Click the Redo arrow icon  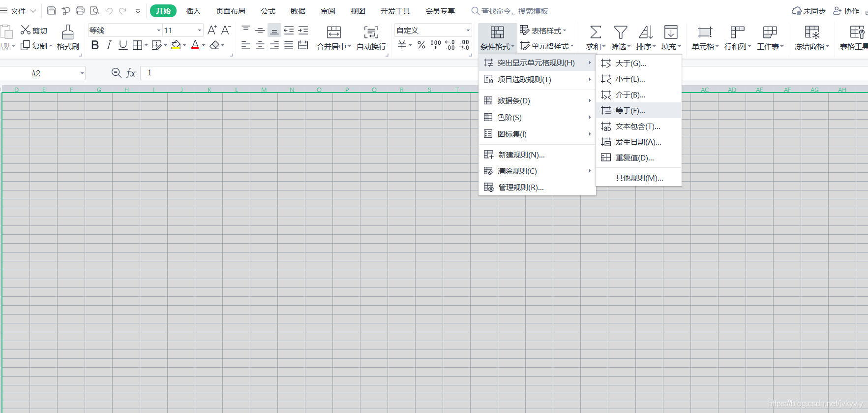click(123, 10)
